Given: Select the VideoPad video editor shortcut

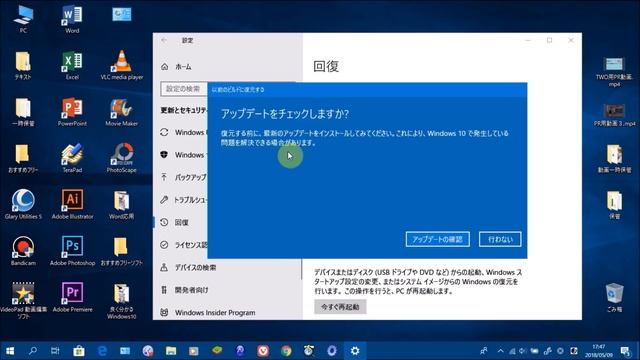Looking at the screenshot, I should click(23, 300).
